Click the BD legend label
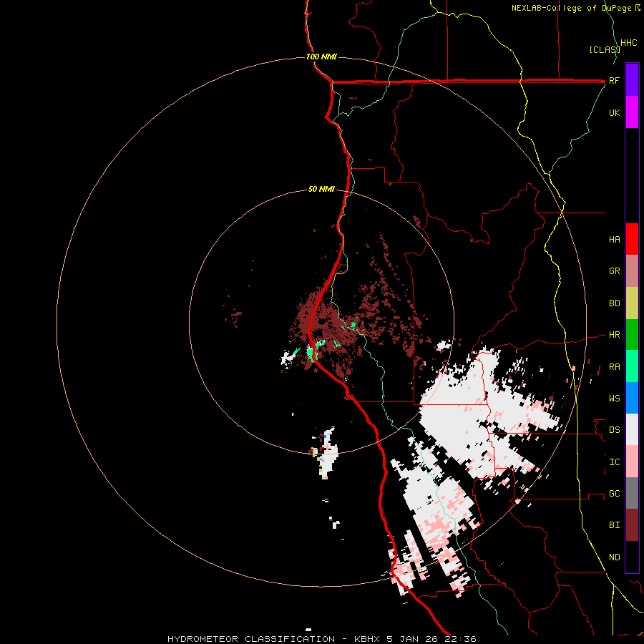This screenshot has width=644, height=644. click(x=614, y=303)
